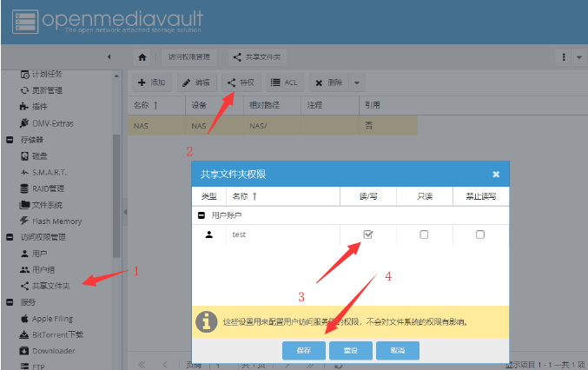Collapse the 用户账户 group in dialog
588x370 pixels.
(202, 215)
